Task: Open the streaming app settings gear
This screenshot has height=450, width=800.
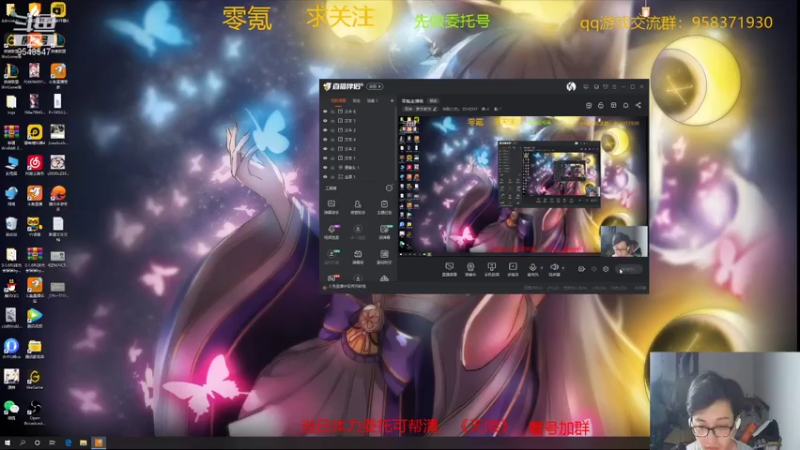Action: coord(606,269)
